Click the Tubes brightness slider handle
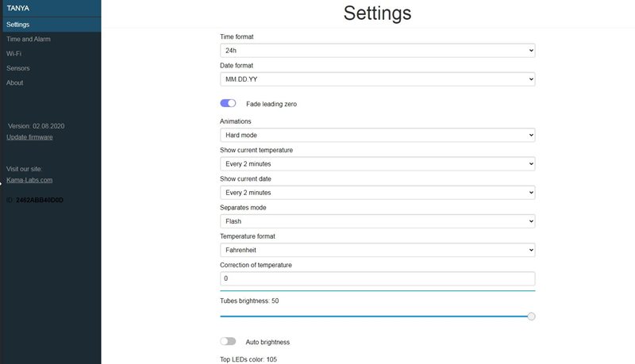The image size is (635, 364). tap(531, 316)
